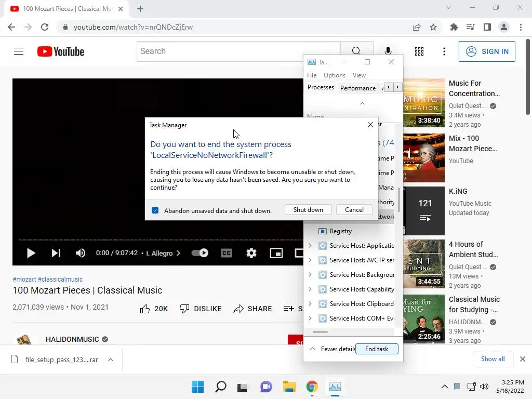Cancel the end system process dialog
The height and width of the screenshot is (399, 532).
point(354,210)
